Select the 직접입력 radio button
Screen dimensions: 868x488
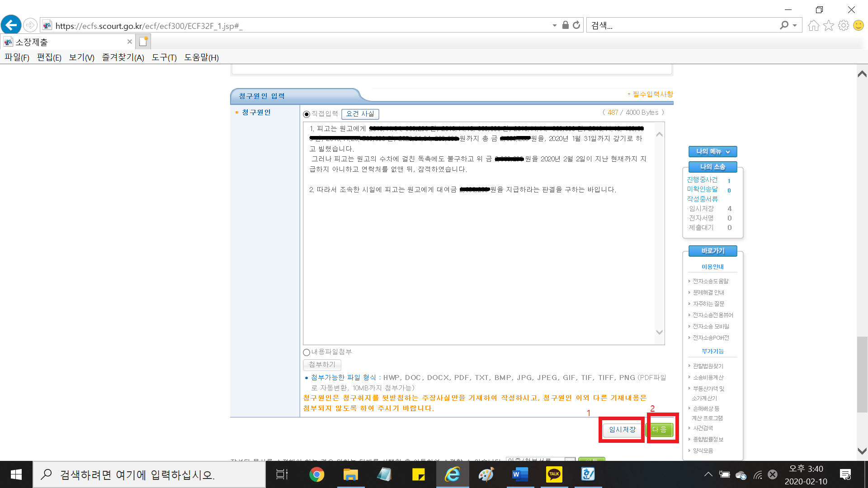(x=307, y=114)
